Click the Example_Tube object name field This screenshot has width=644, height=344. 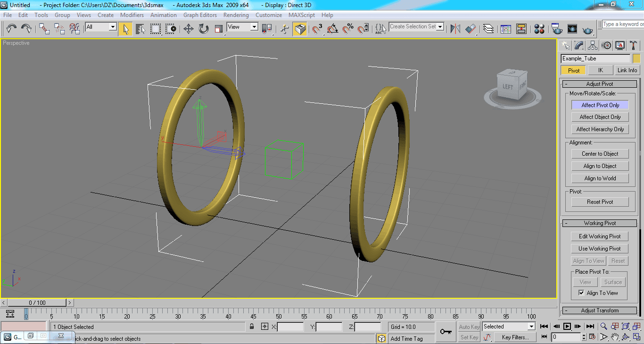click(x=595, y=59)
